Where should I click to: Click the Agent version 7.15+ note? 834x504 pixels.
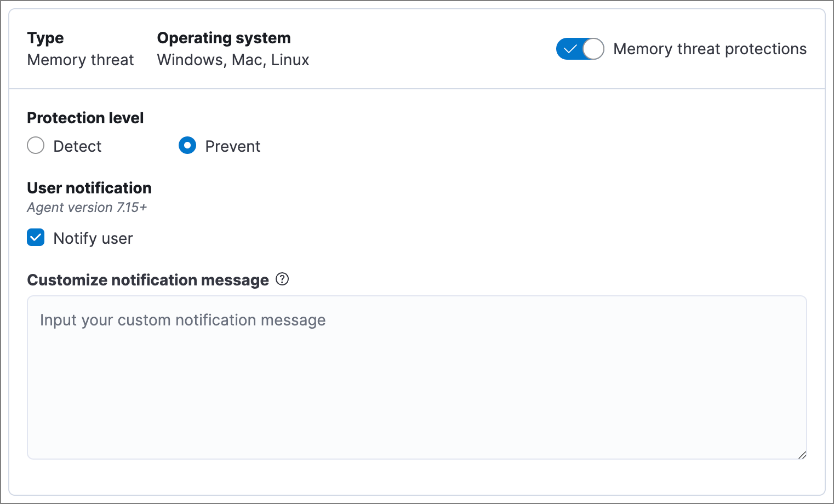tap(87, 208)
